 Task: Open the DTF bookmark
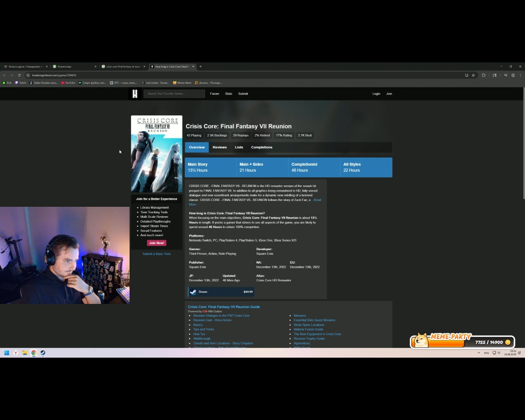click(123, 83)
